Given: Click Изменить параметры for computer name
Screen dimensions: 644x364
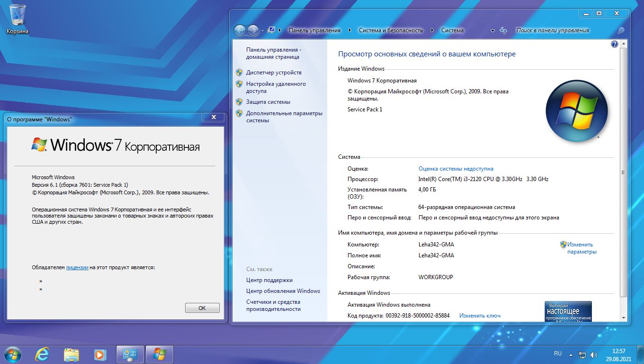Looking at the screenshot, I should (x=582, y=248).
